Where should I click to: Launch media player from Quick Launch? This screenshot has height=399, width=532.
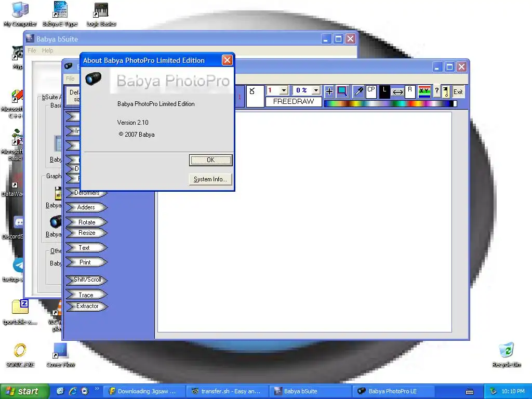point(85,391)
